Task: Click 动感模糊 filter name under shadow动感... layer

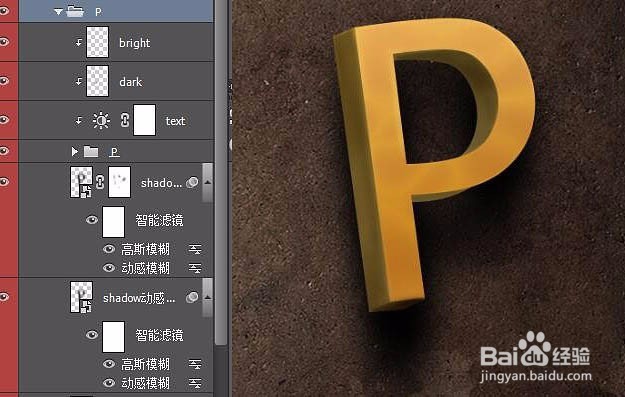Action: point(145,383)
